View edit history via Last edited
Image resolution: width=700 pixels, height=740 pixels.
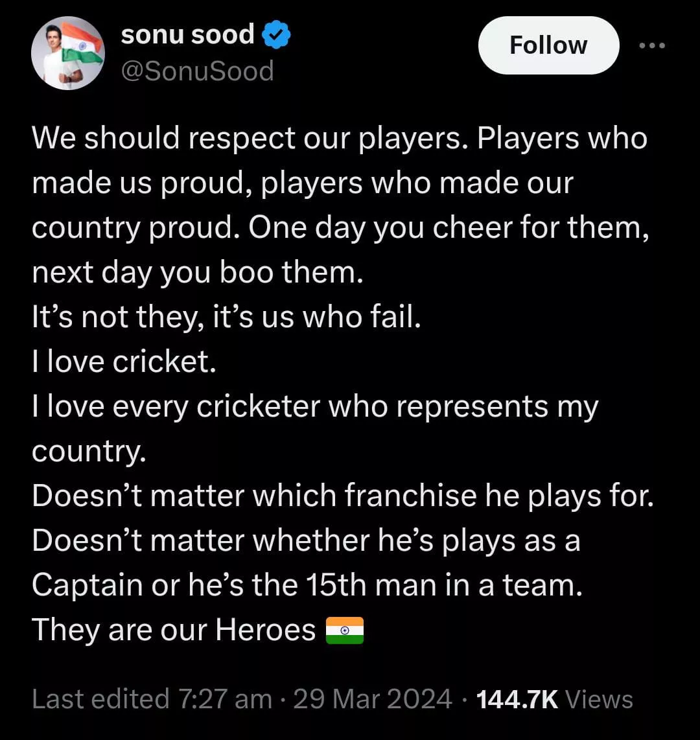coord(100,699)
